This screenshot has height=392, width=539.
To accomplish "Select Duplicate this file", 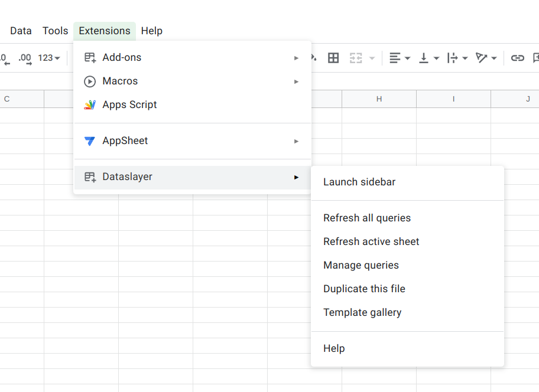I will tap(407, 289).
